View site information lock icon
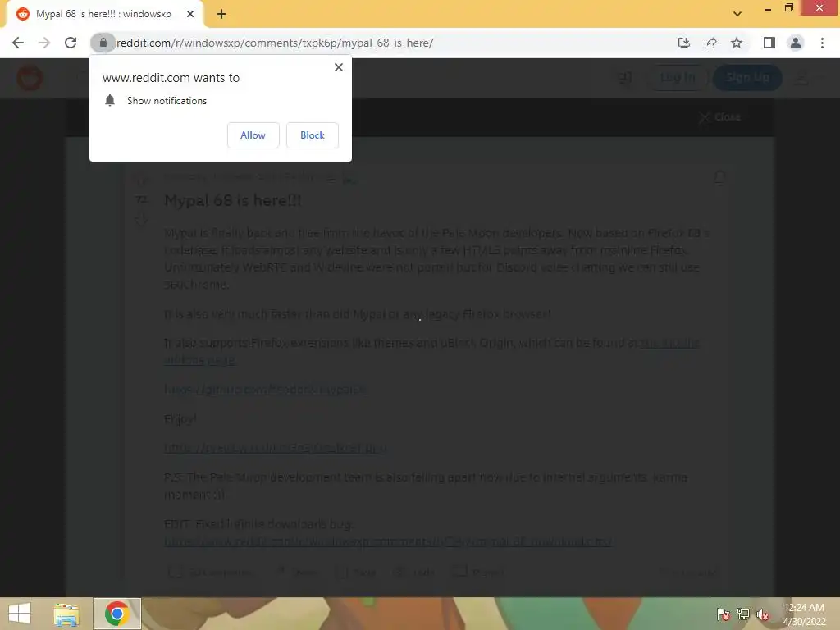840x630 pixels. click(103, 43)
